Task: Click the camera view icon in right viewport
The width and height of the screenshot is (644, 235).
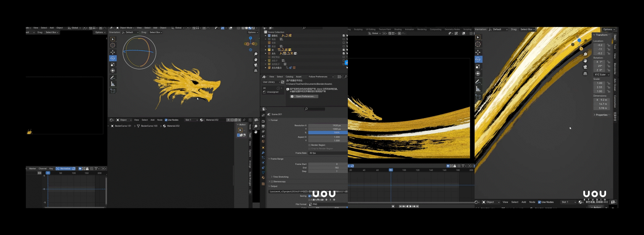Action: point(585,67)
